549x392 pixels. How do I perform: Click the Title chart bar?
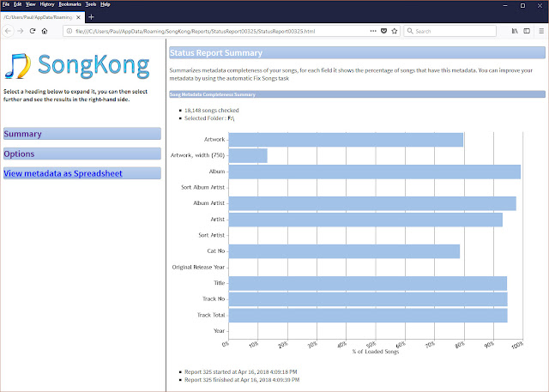tap(368, 283)
